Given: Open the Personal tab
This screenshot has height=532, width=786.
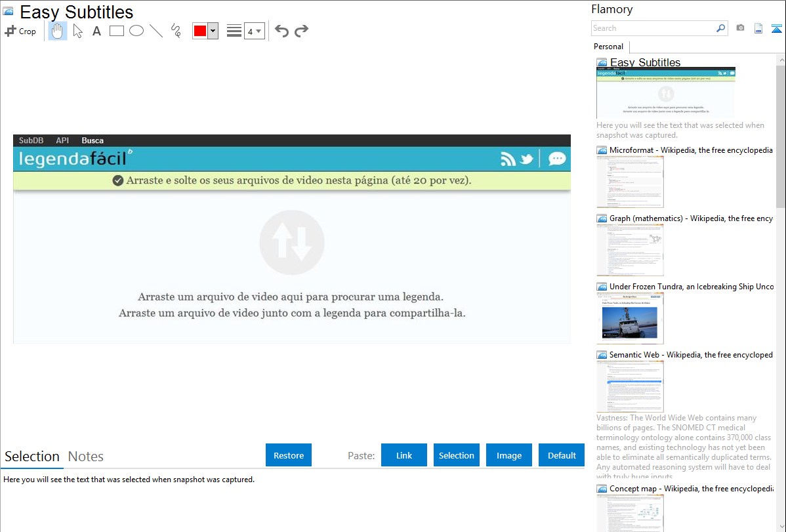Looking at the screenshot, I should tap(609, 47).
